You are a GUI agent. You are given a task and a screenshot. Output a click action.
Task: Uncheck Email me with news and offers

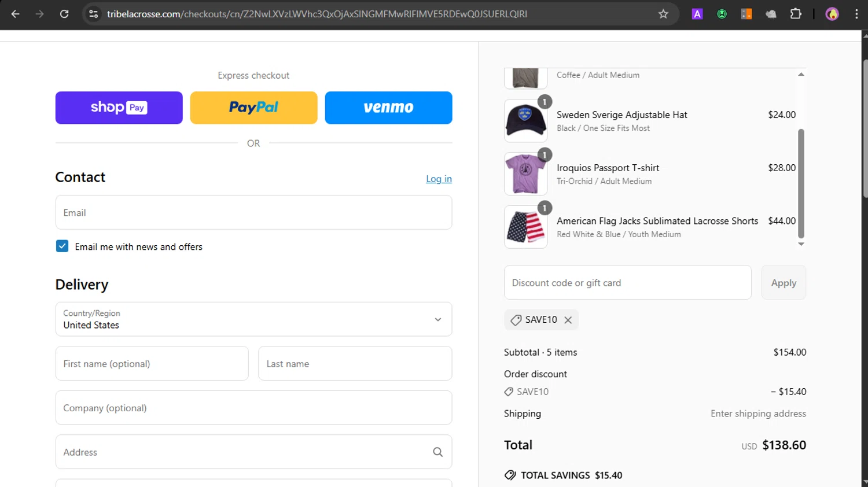click(x=62, y=246)
